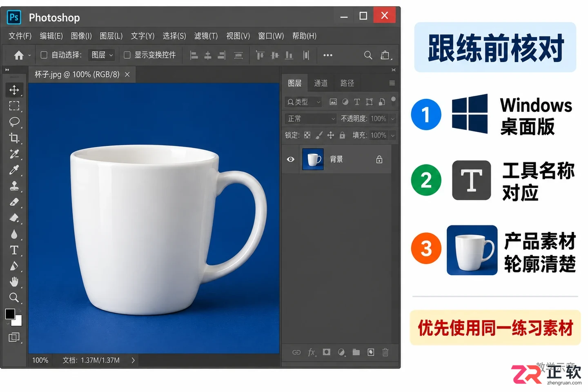Open the three-dots more options button
This screenshot has width=588, height=392.
327,55
